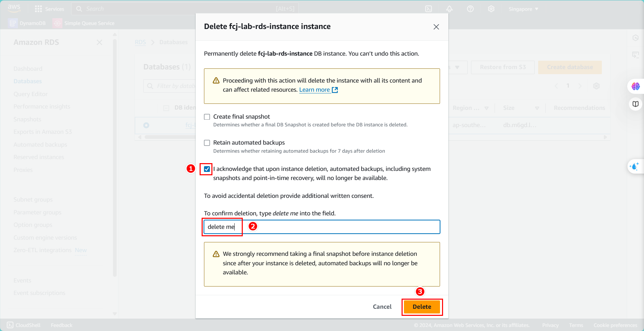Click the water-drop sparkle icon on right edge
This screenshot has height=331, width=644.
pyautogui.click(x=634, y=166)
